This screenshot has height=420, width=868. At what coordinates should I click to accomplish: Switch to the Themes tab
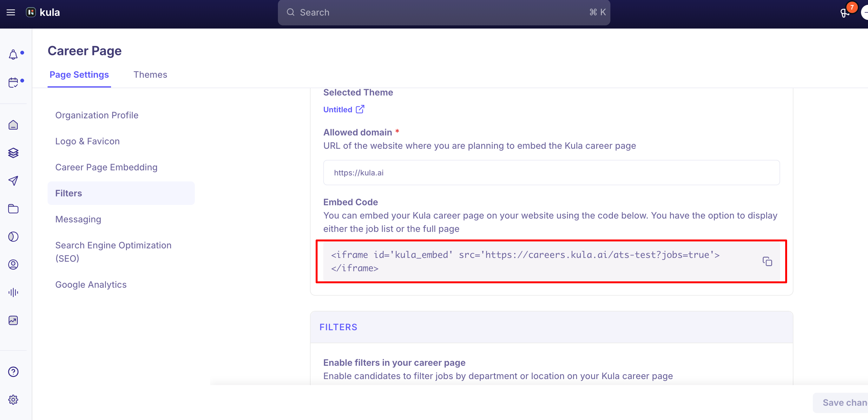(x=150, y=75)
